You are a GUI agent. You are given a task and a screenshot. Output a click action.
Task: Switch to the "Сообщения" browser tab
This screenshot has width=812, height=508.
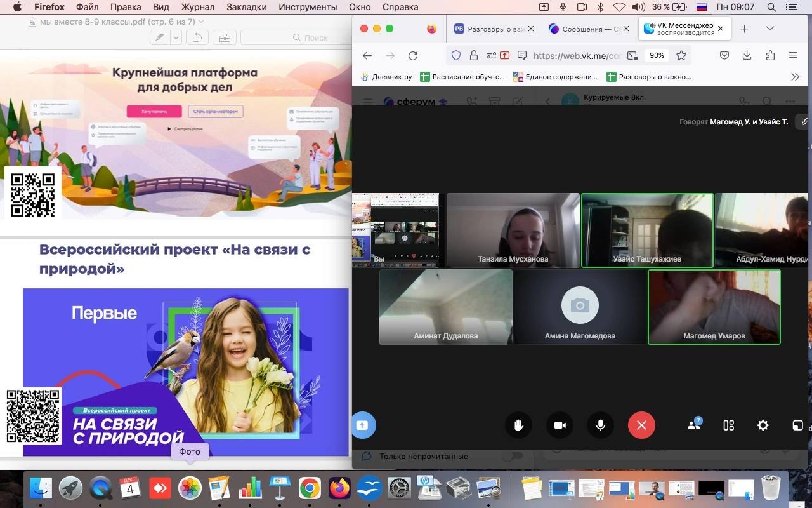(x=584, y=29)
